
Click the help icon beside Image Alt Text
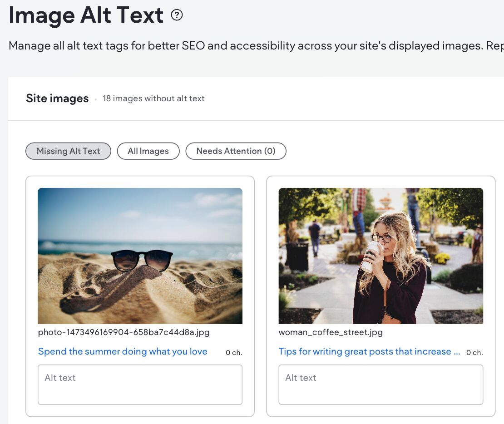[x=177, y=15]
